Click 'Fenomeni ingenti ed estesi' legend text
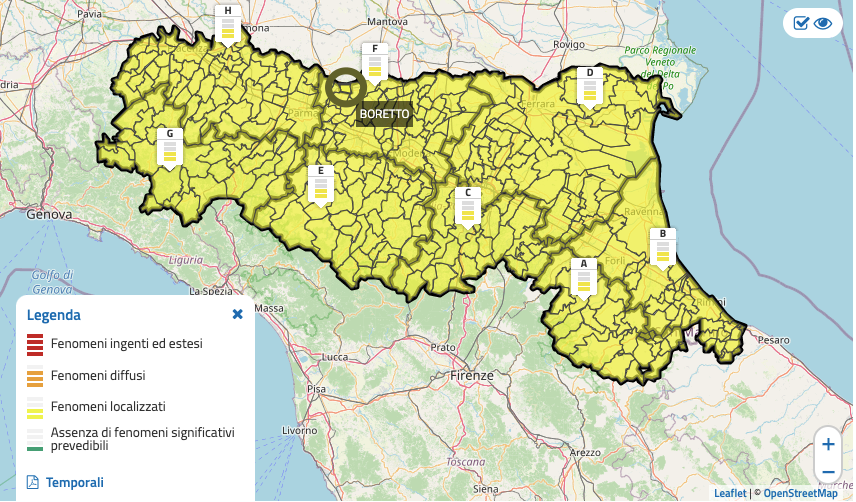The image size is (856, 502). 127,344
